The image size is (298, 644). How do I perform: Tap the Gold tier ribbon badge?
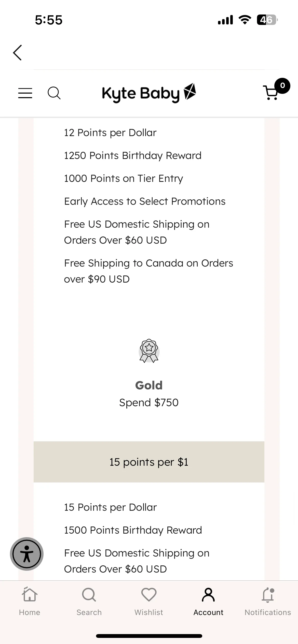pos(149,351)
